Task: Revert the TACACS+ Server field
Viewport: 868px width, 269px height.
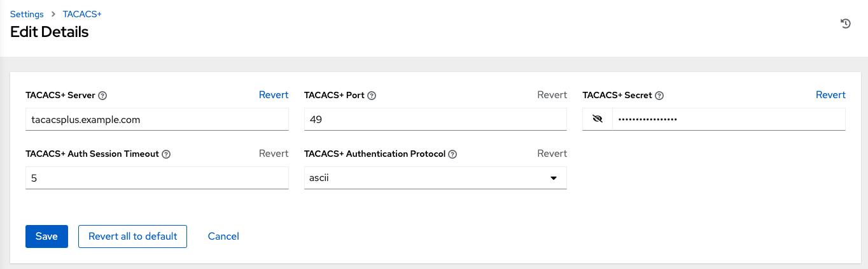Action: pyautogui.click(x=274, y=95)
